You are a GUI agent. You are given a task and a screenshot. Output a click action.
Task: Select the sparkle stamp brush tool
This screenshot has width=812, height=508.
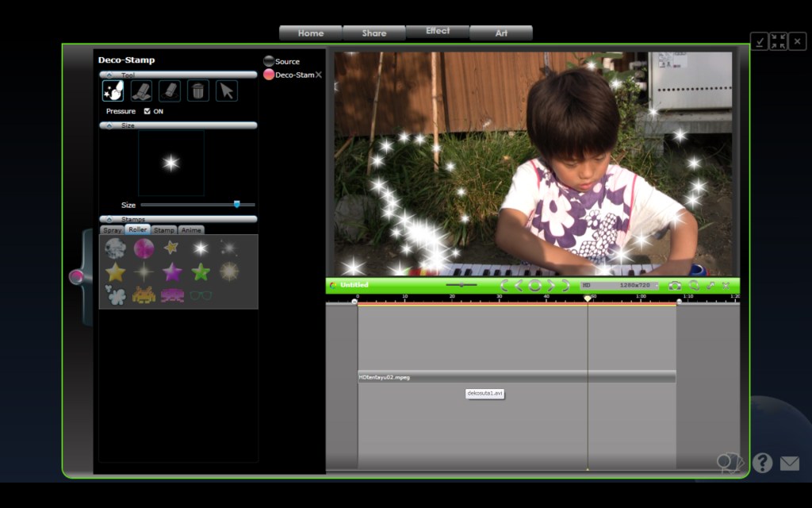pyautogui.click(x=113, y=90)
